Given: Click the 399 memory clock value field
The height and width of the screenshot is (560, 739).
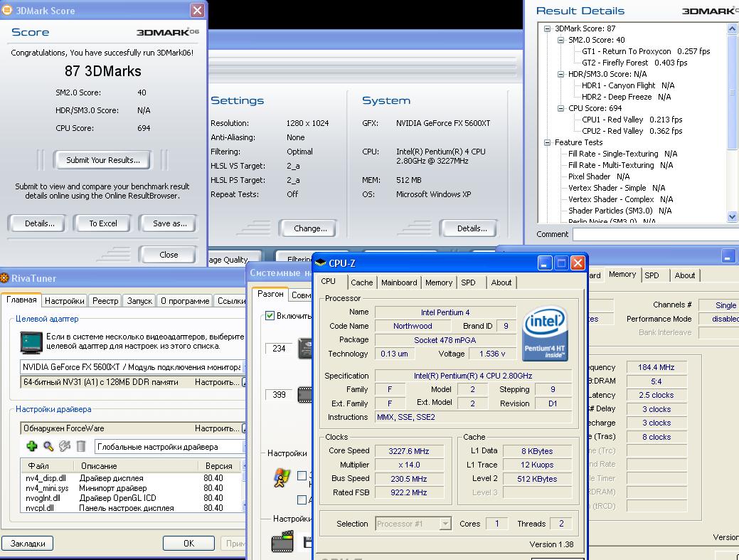Looking at the screenshot, I should pyautogui.click(x=279, y=394).
